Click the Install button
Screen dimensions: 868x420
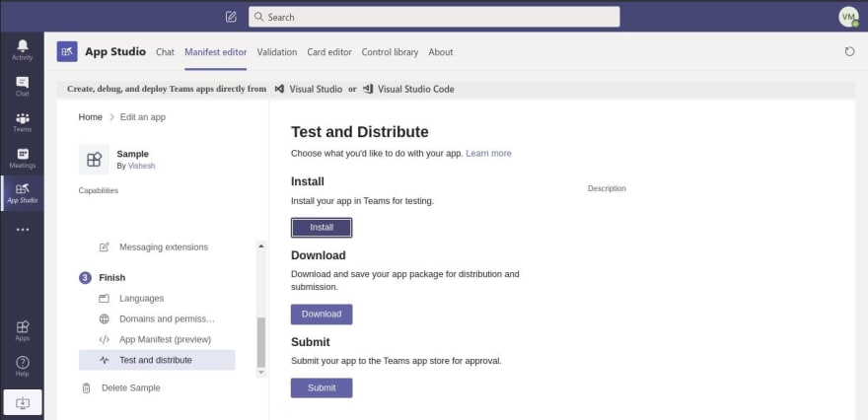pyautogui.click(x=322, y=228)
